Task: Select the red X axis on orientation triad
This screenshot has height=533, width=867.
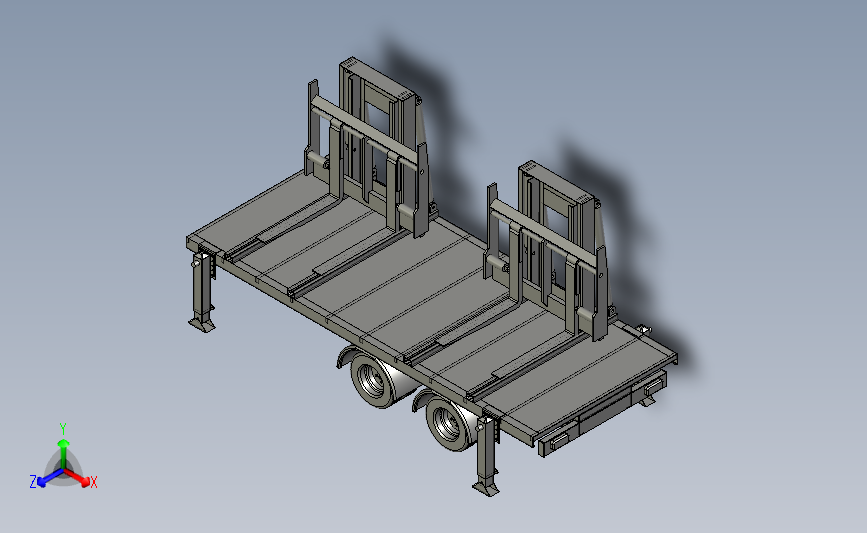Action: pos(77,478)
